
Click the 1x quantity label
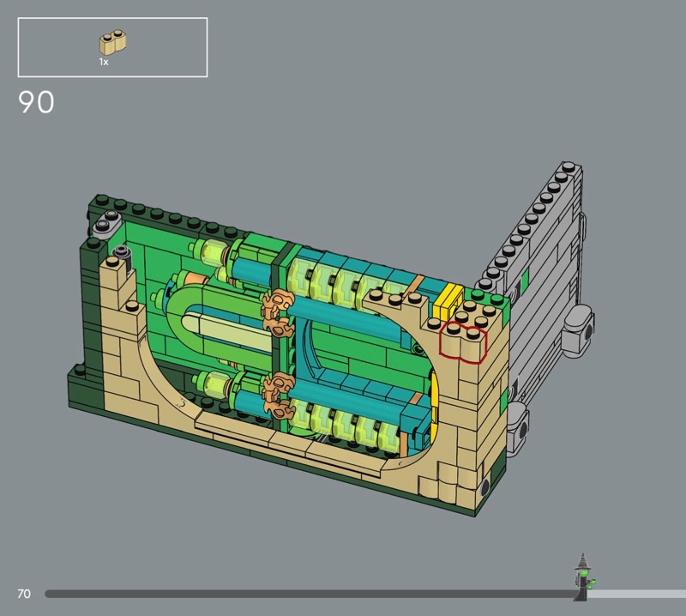coord(103,63)
